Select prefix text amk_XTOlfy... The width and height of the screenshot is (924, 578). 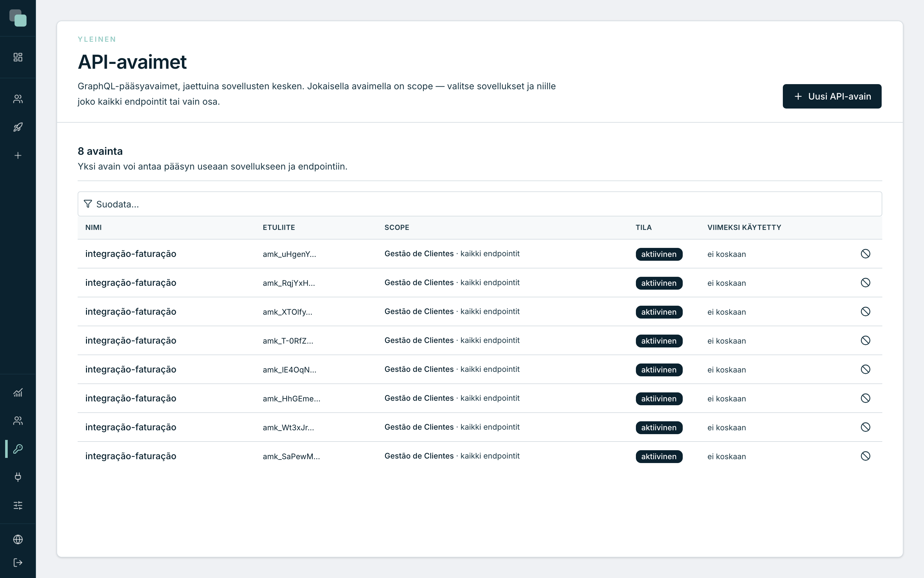287,312
